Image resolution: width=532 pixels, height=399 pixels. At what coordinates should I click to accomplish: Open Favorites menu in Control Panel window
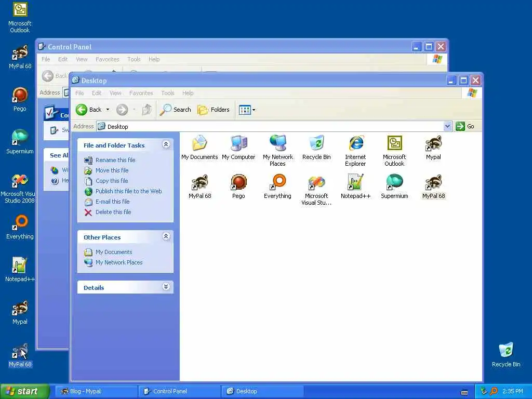click(107, 59)
